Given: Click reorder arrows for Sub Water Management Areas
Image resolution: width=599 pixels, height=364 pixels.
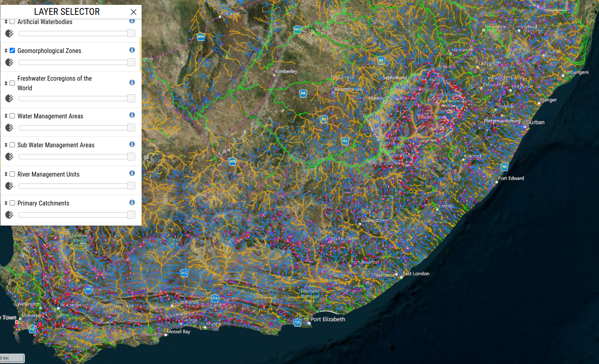Looking at the screenshot, I should pos(6,145).
